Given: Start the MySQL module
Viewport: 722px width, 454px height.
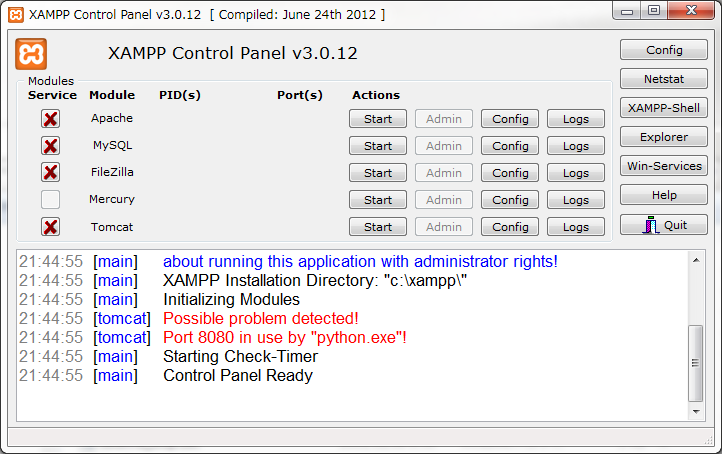Looking at the screenshot, I should click(378, 146).
